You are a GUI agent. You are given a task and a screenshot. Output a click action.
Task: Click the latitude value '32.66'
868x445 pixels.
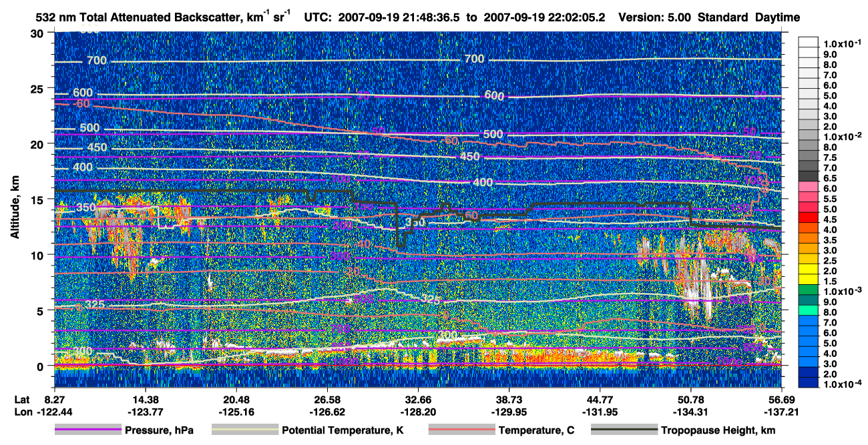[x=418, y=398]
